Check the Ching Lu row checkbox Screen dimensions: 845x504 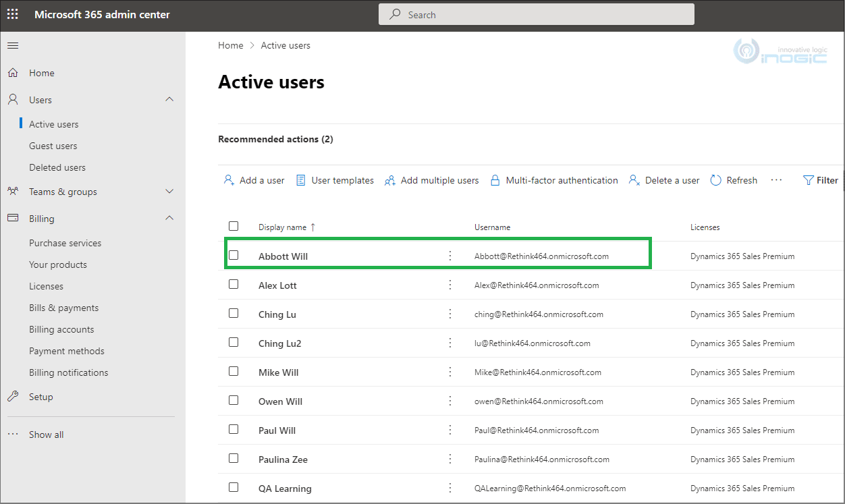coord(234,313)
